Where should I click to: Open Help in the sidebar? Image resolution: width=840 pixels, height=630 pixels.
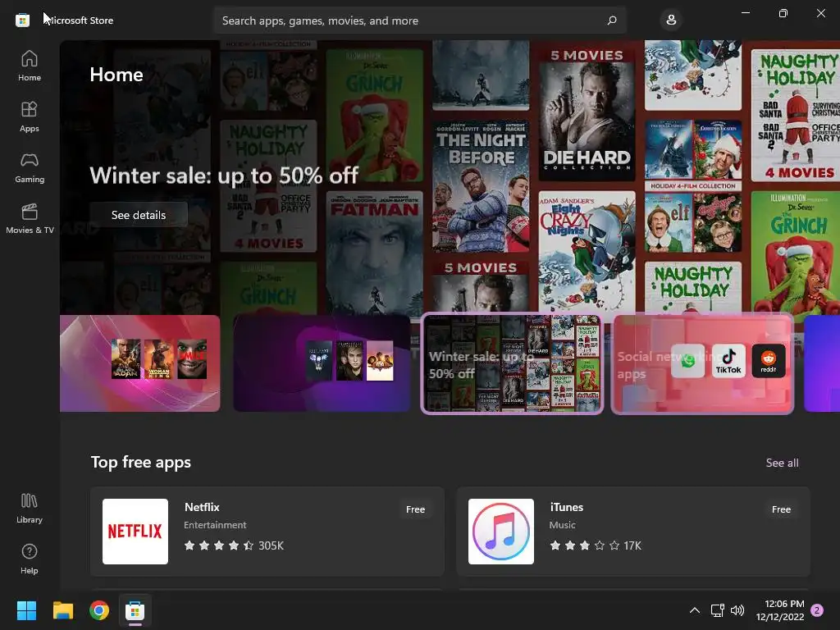tap(30, 559)
